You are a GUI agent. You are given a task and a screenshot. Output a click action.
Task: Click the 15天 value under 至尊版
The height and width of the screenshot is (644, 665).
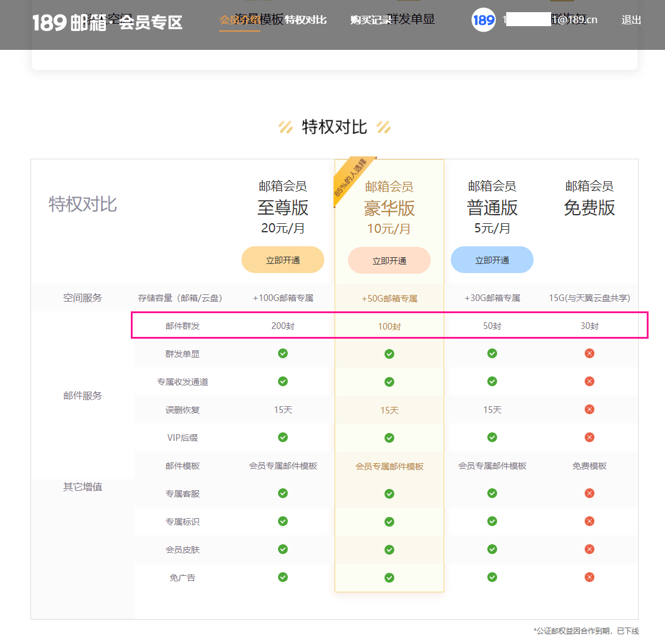point(283,410)
